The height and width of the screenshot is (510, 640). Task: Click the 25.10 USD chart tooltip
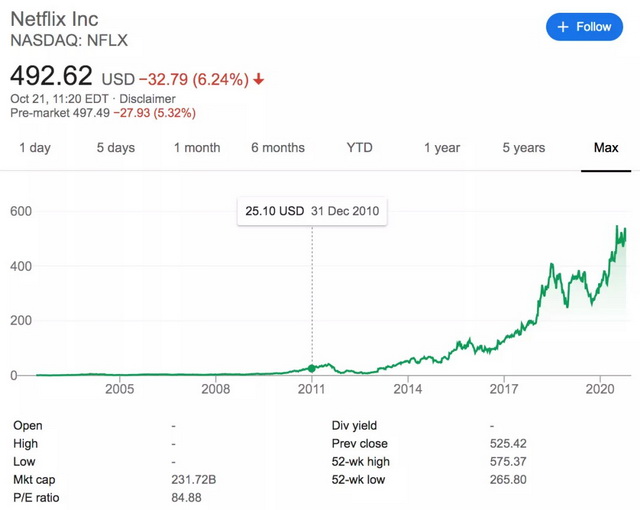[x=311, y=211]
